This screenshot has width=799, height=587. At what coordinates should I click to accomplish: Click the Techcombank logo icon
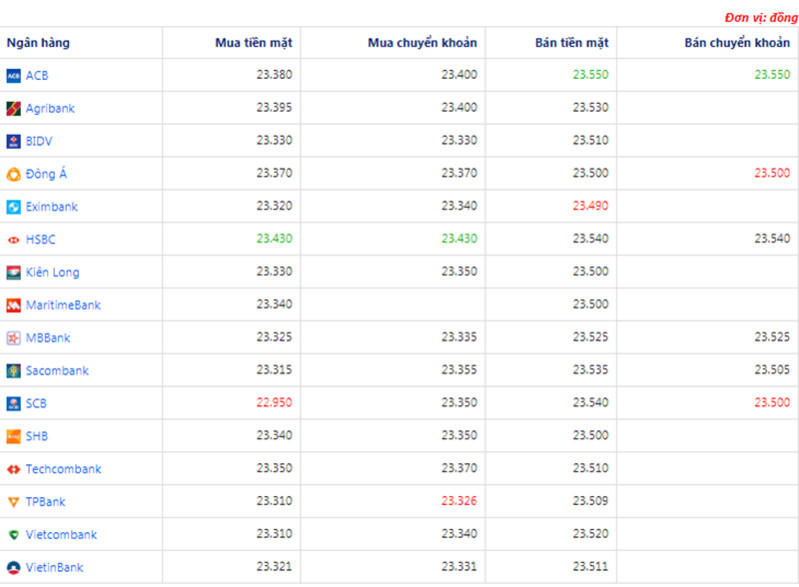coord(13,469)
